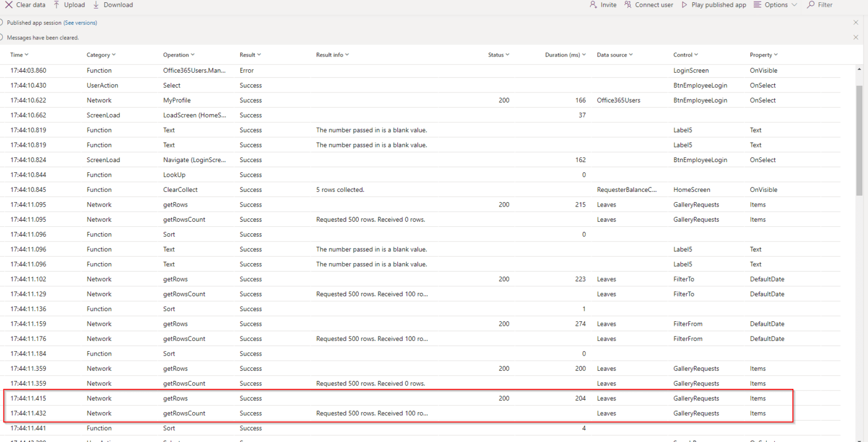This screenshot has width=868, height=442.
Task: Open the Result column dropdown
Action: click(259, 55)
